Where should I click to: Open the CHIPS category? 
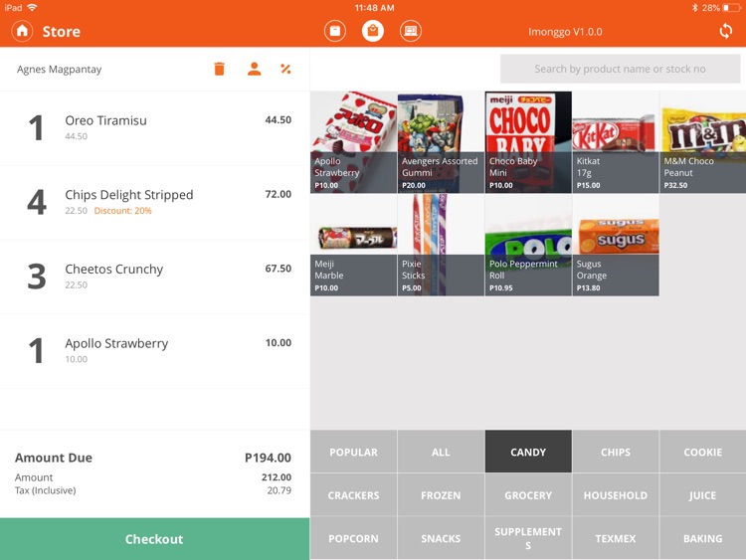[616, 452]
